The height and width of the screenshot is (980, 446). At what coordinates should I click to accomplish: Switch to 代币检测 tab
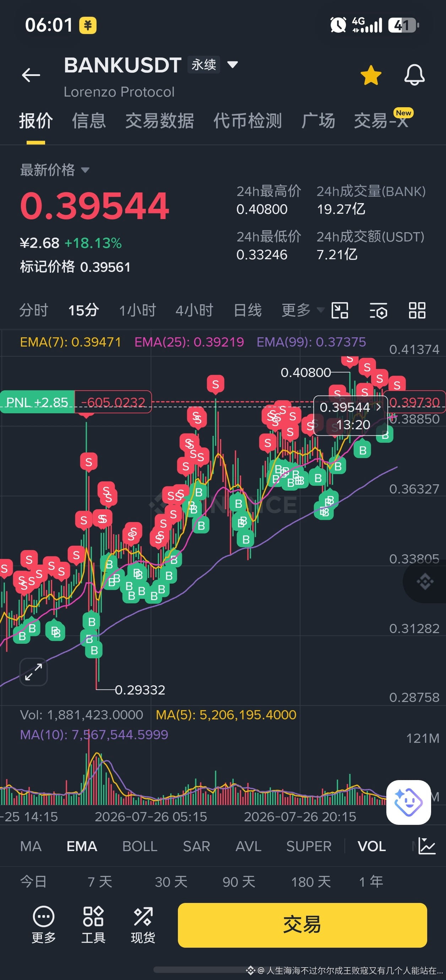coord(248,121)
